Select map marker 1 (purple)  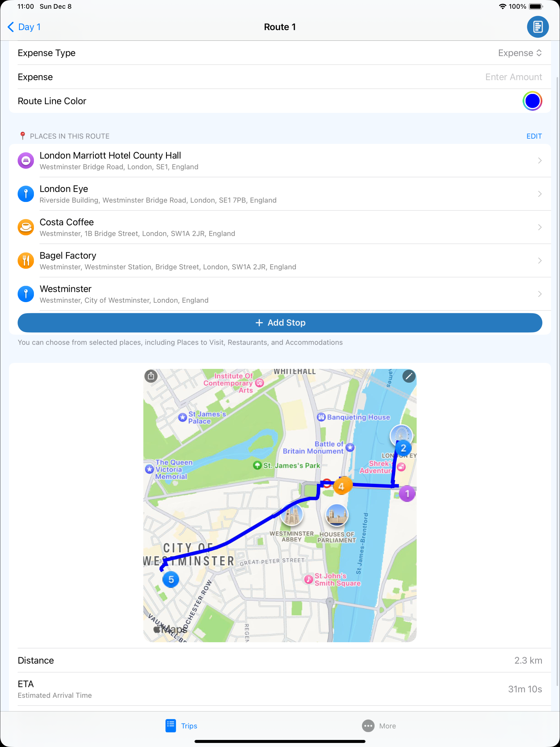pos(407,494)
